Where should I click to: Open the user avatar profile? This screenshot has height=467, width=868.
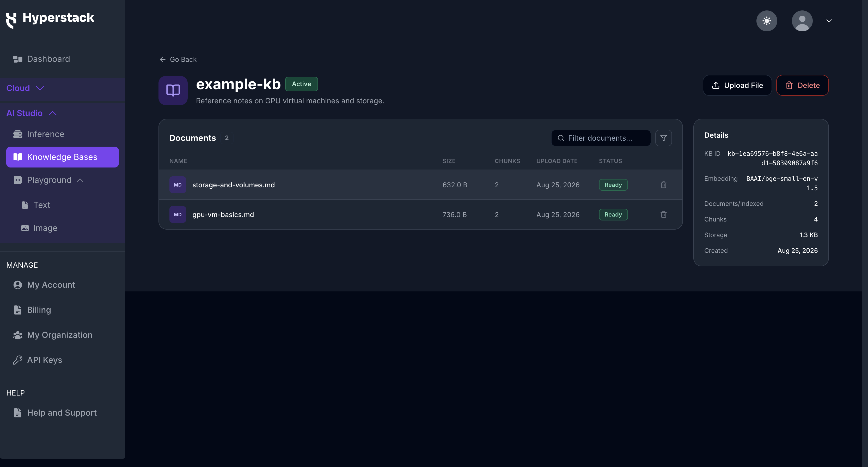[x=802, y=21]
